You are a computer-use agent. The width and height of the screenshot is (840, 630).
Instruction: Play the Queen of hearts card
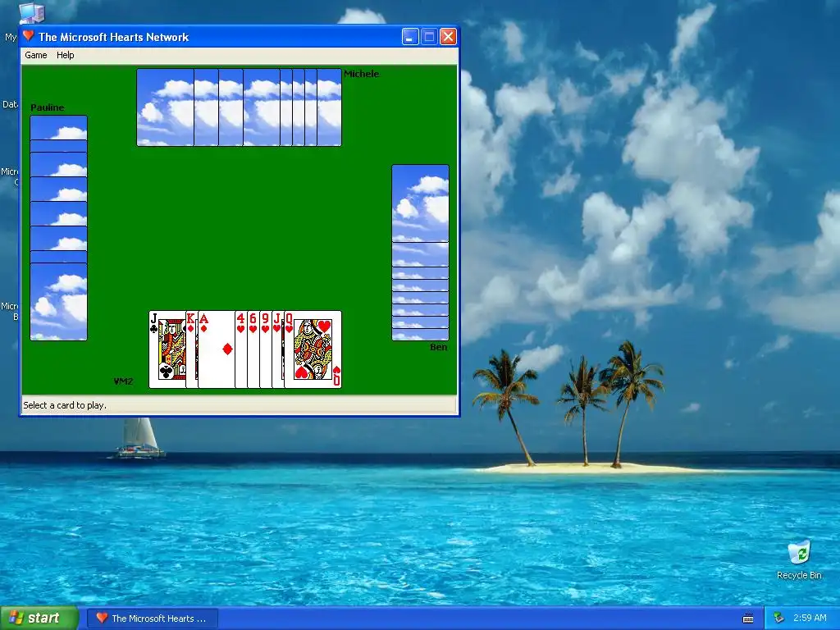point(313,349)
